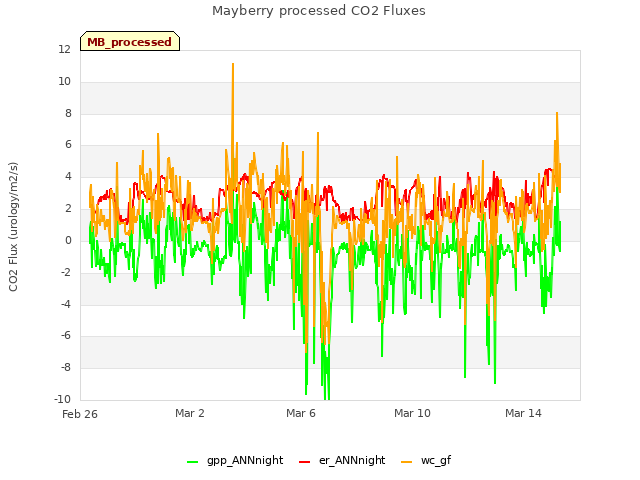Viewport: 640px width, 480px height.
Task: Click the y-axis value 10
Action: pos(64,81)
